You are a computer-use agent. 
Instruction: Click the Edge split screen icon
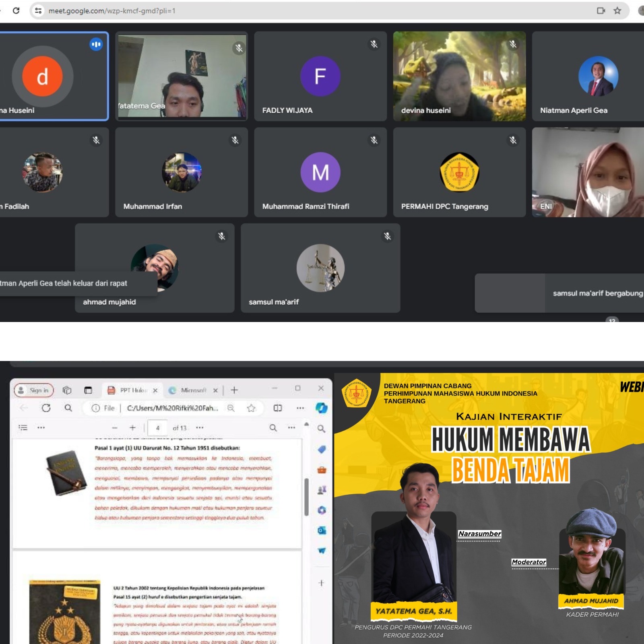coord(278,408)
